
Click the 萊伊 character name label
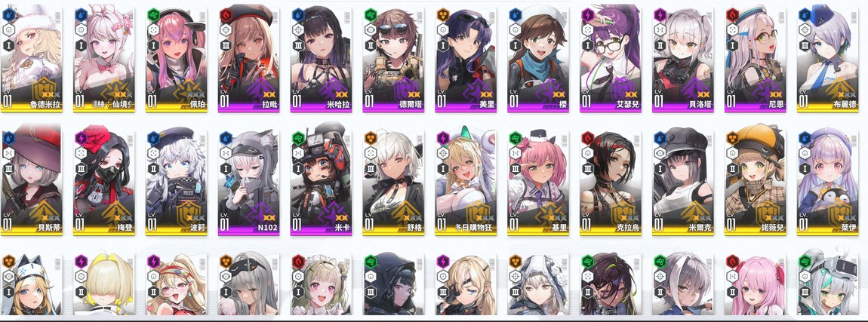846,228
